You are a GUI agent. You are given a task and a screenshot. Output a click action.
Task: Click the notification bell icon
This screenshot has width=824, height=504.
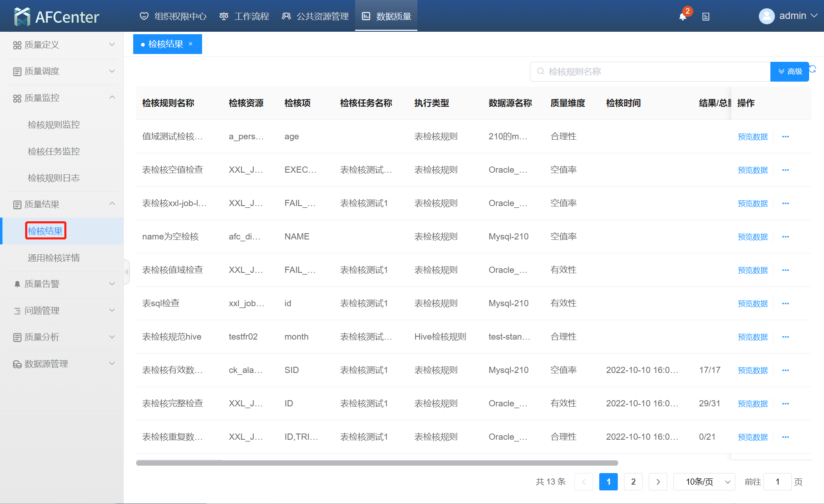click(683, 16)
